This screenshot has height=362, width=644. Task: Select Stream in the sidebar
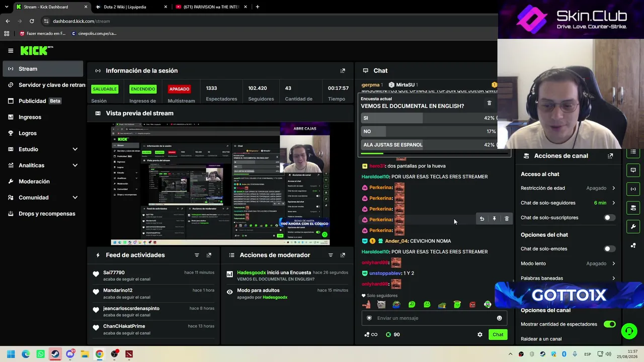43,69
